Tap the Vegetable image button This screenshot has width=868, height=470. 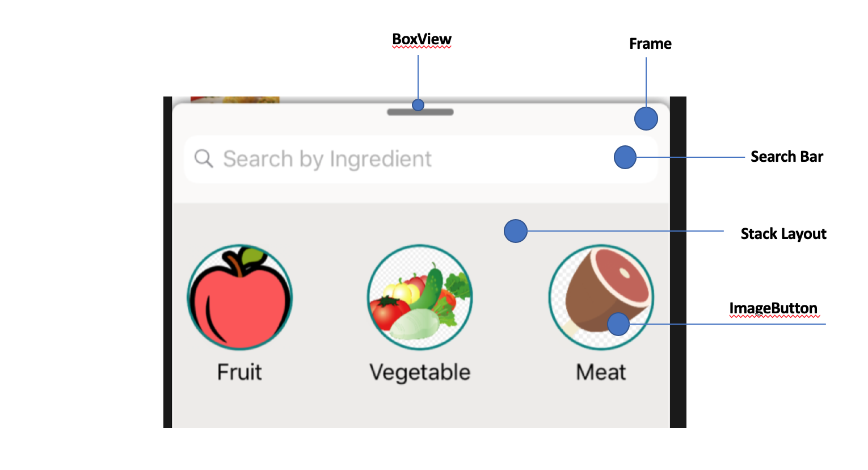[420, 297]
